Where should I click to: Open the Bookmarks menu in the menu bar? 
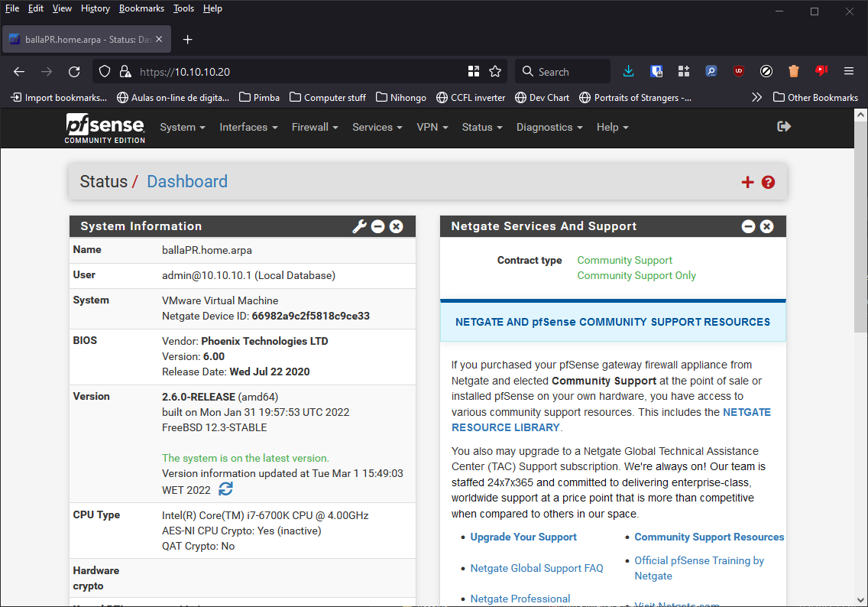click(x=141, y=8)
